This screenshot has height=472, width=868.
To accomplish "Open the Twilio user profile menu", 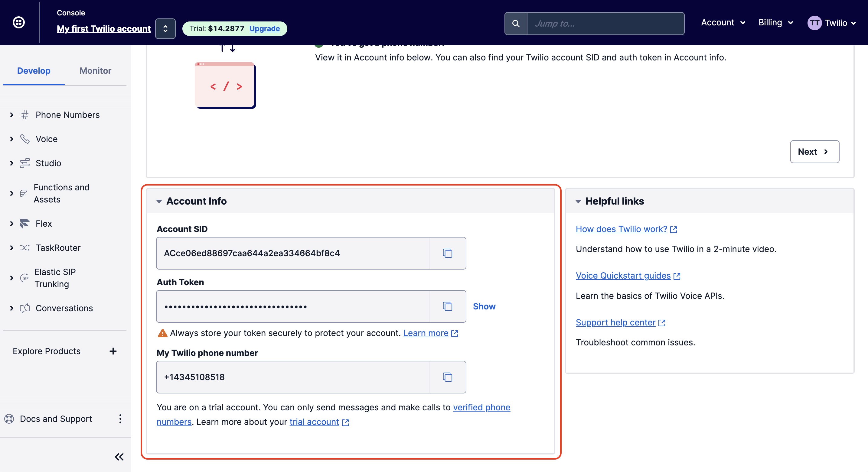I will point(832,23).
